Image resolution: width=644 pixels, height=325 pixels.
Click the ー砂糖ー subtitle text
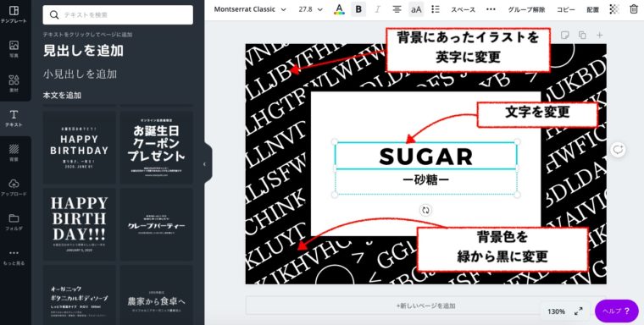(x=426, y=179)
